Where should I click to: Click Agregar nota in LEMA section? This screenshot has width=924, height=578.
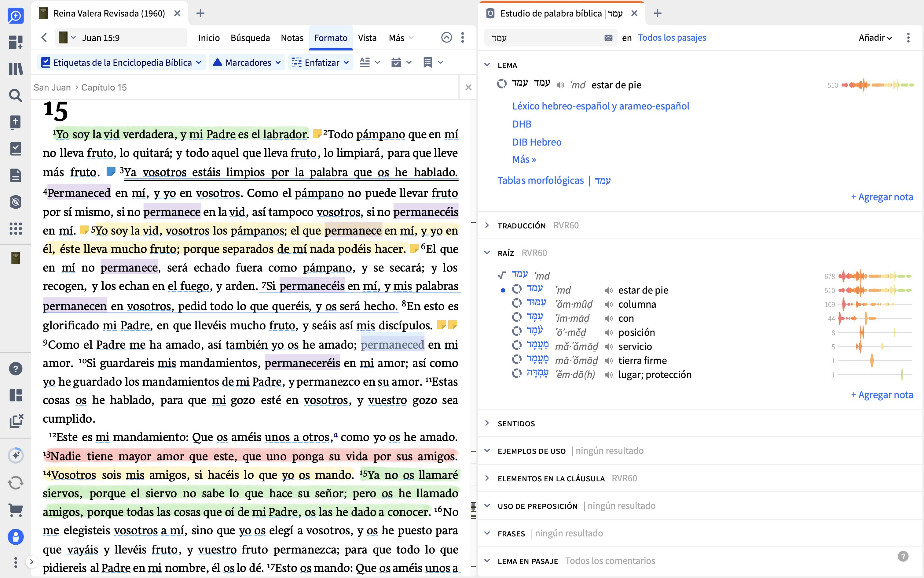coord(882,197)
